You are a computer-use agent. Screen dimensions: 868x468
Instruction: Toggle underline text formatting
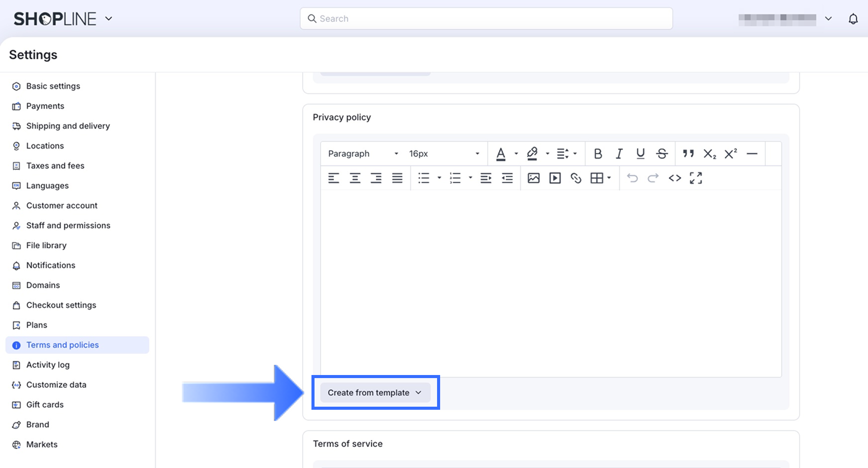[x=640, y=154]
